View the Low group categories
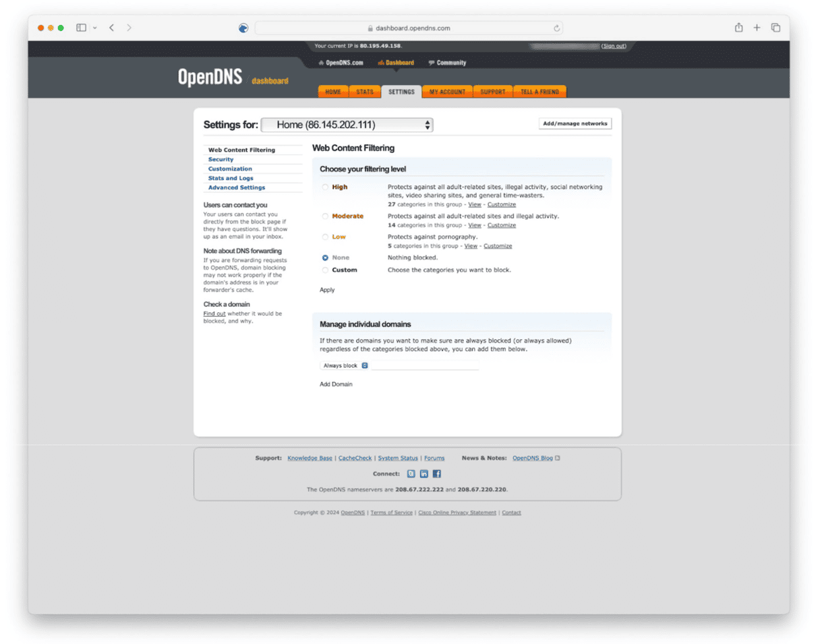 click(x=471, y=246)
